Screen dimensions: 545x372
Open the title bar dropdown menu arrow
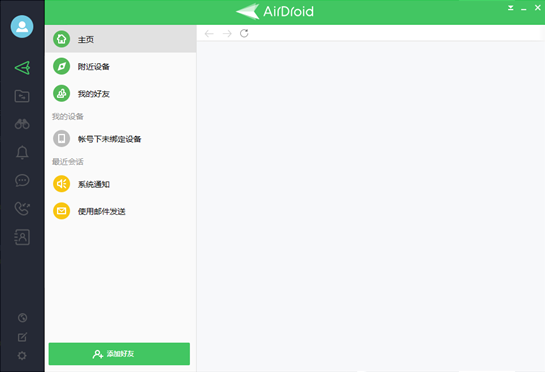tap(510, 8)
